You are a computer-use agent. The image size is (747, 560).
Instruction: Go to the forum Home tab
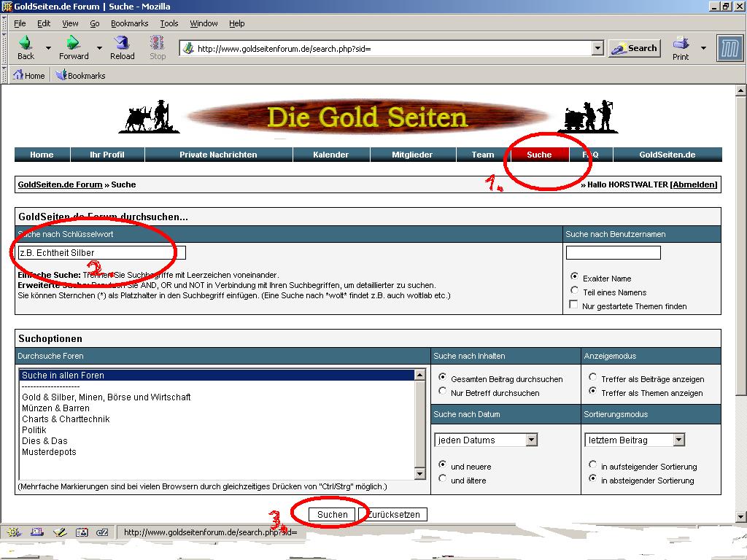point(42,155)
